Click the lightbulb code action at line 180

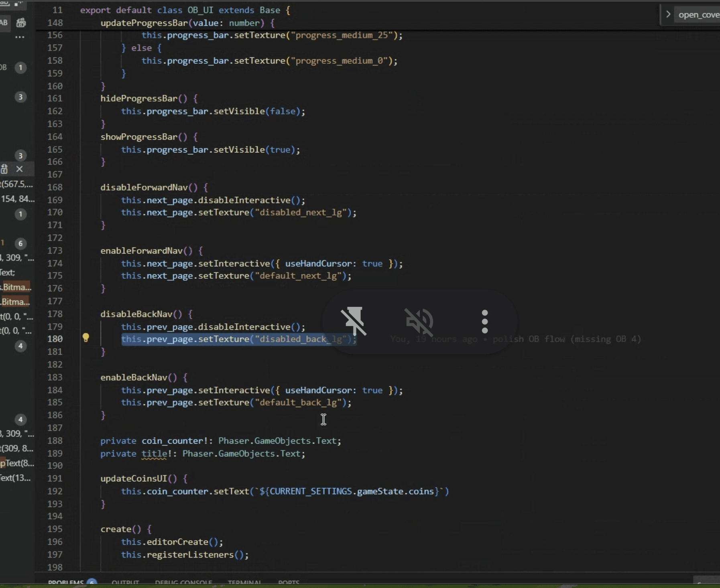85,338
